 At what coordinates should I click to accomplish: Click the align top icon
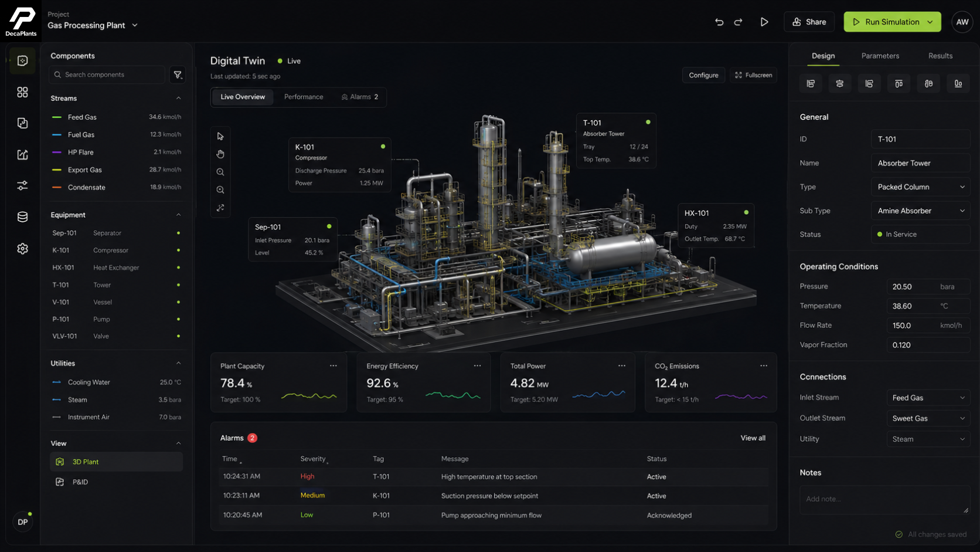pyautogui.click(x=899, y=83)
